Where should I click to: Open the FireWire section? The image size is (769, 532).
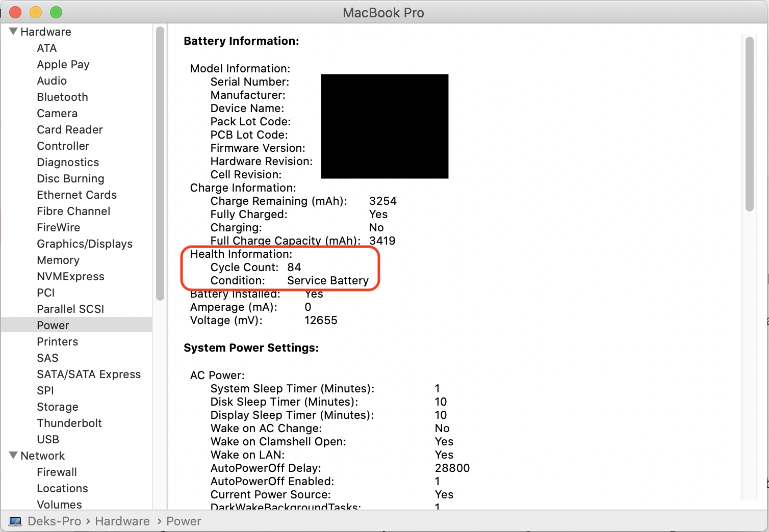tap(59, 227)
